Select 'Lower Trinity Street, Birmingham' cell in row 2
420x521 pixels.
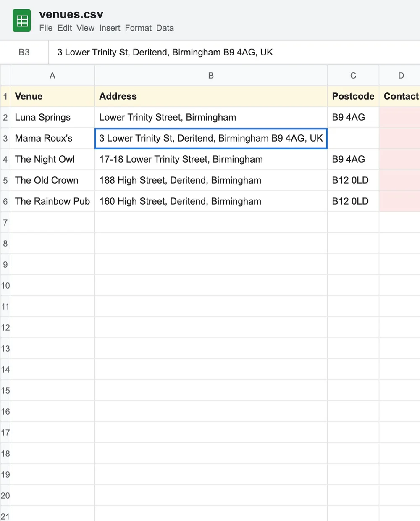coord(211,118)
